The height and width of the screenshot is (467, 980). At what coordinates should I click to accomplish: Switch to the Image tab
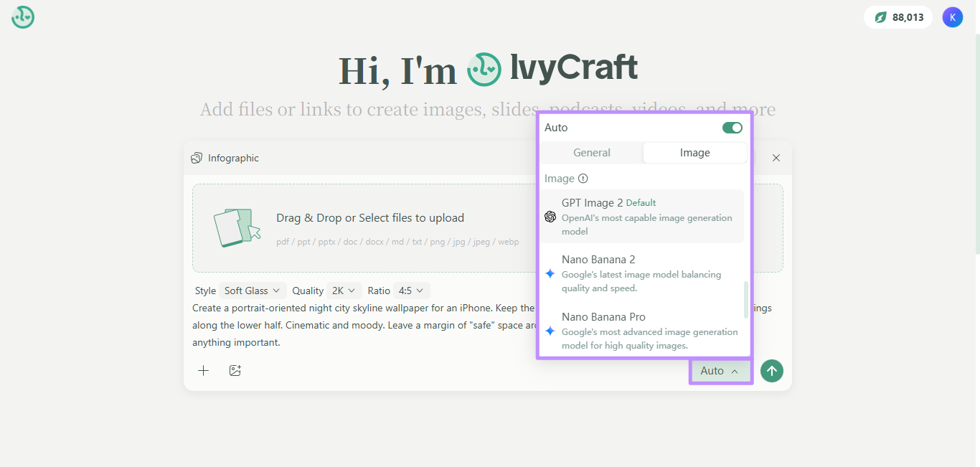click(x=695, y=153)
